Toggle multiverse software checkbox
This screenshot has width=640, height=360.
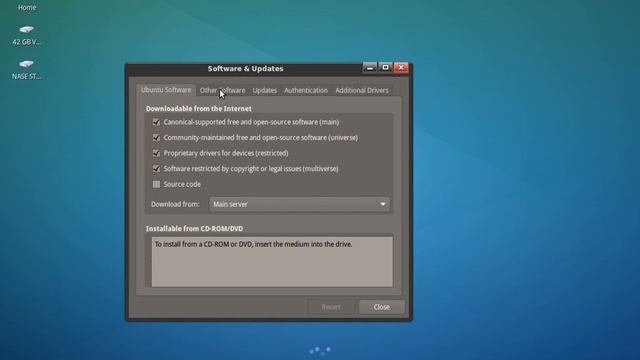point(156,169)
